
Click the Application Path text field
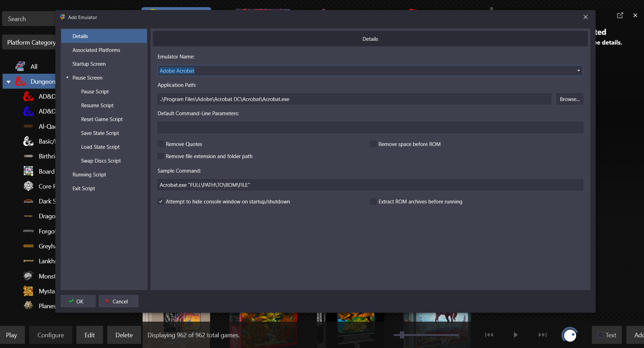tap(354, 99)
